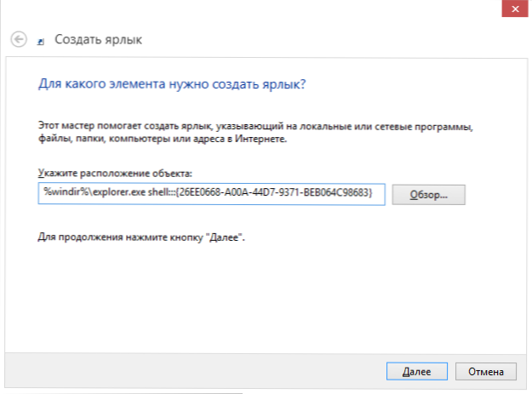
Task: Close the Create Shortcut dialog
Action: 515,9
